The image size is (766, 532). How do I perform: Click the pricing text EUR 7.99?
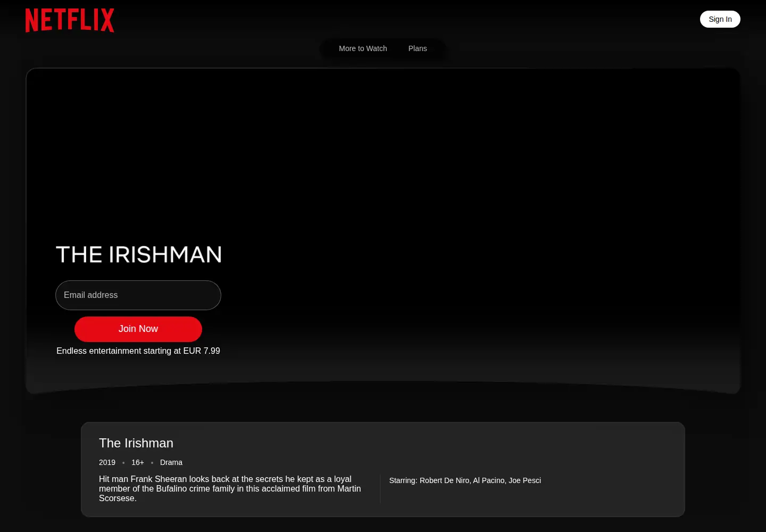tap(202, 351)
